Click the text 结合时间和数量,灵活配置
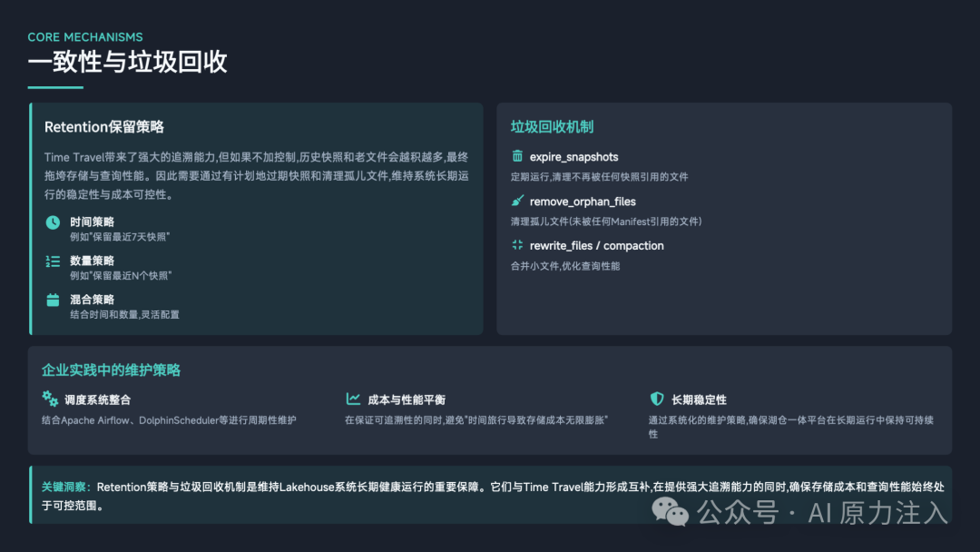 tap(124, 314)
